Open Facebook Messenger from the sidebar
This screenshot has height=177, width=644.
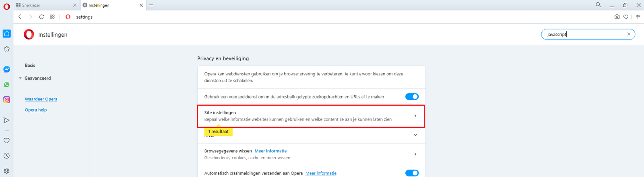click(7, 69)
